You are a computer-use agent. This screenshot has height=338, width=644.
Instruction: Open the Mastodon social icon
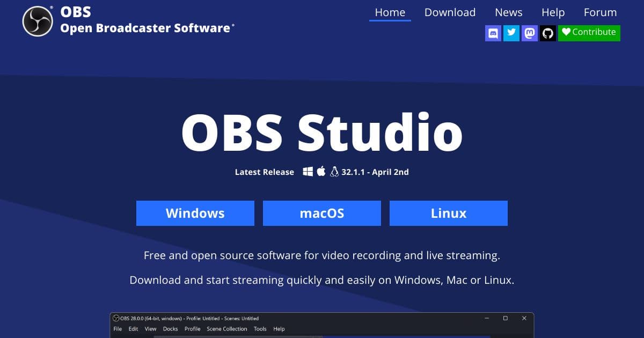529,33
